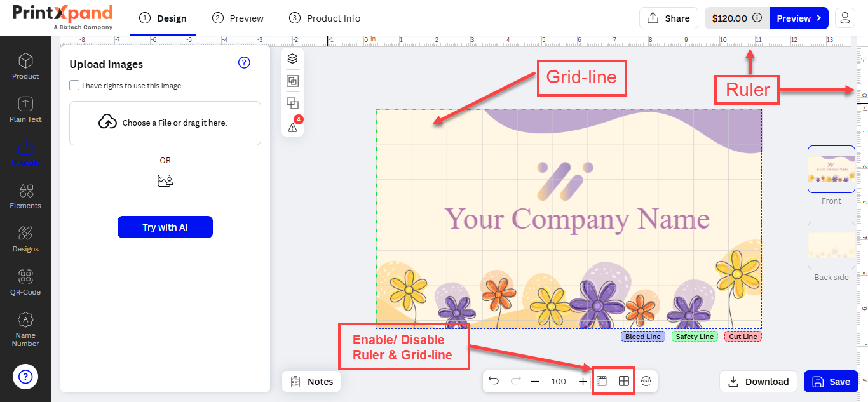Click the zoom out minus button
Image resolution: width=868 pixels, height=402 pixels.
[535, 381]
